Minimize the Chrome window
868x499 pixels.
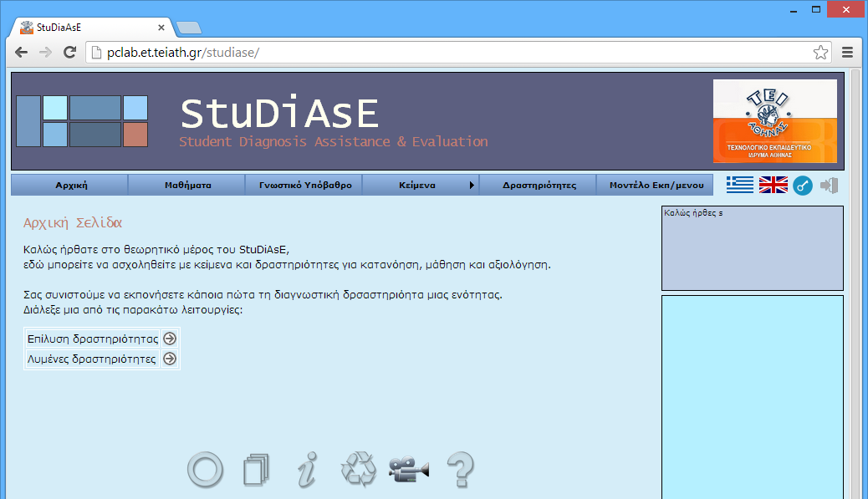(794, 9)
